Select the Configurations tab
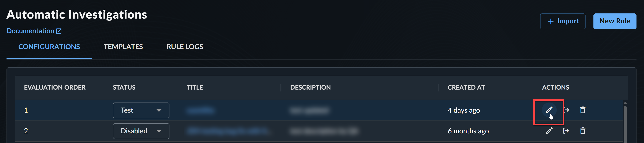The height and width of the screenshot is (143, 644). pos(49,47)
